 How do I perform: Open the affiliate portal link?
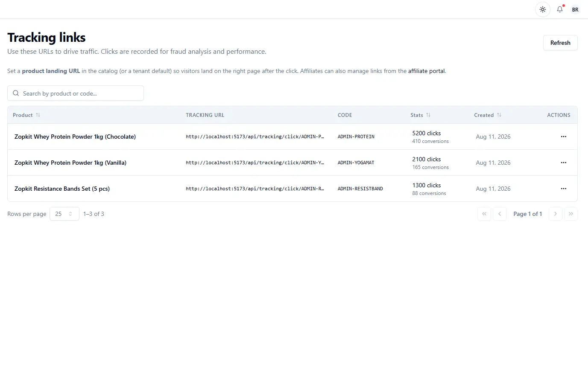coord(426,71)
